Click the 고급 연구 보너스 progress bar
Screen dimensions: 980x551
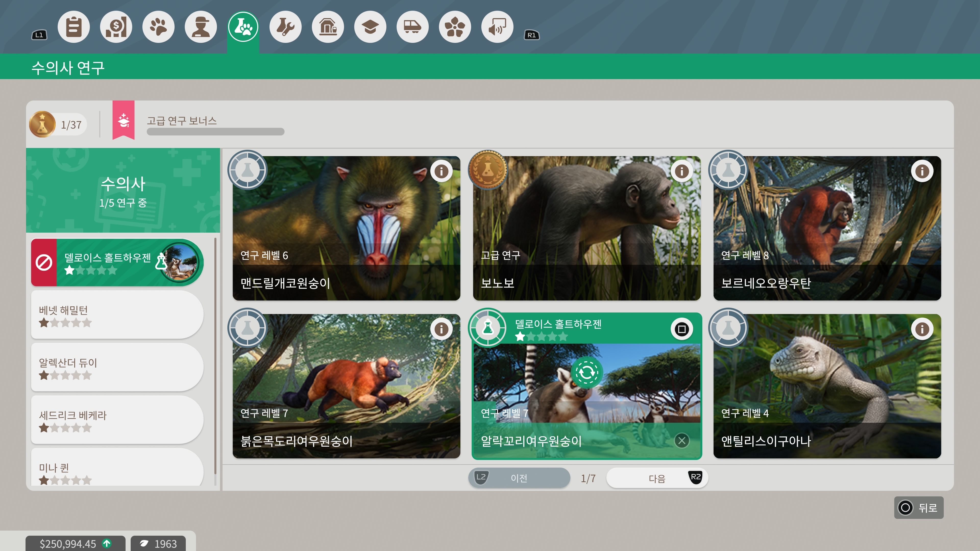(x=215, y=132)
